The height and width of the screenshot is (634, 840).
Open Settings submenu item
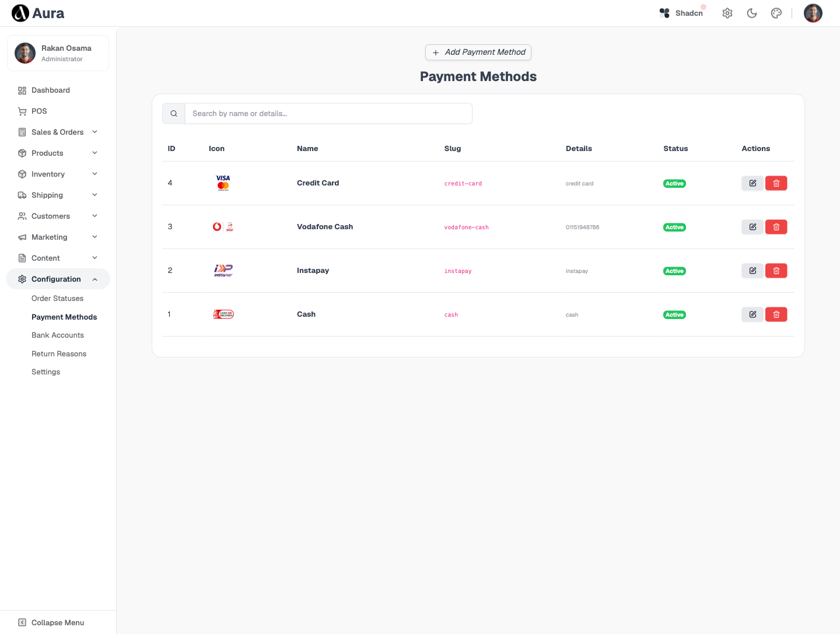coord(45,372)
